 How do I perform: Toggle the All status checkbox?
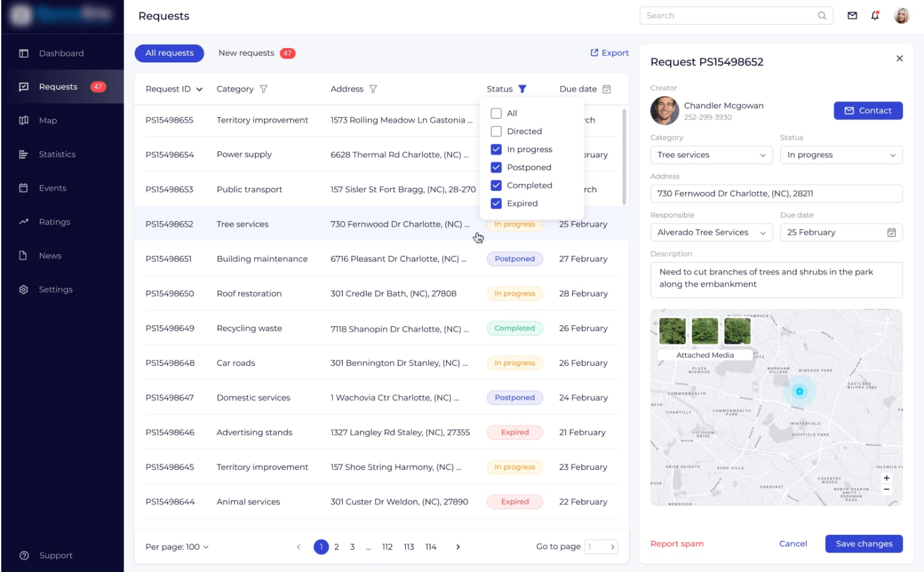[x=496, y=113]
